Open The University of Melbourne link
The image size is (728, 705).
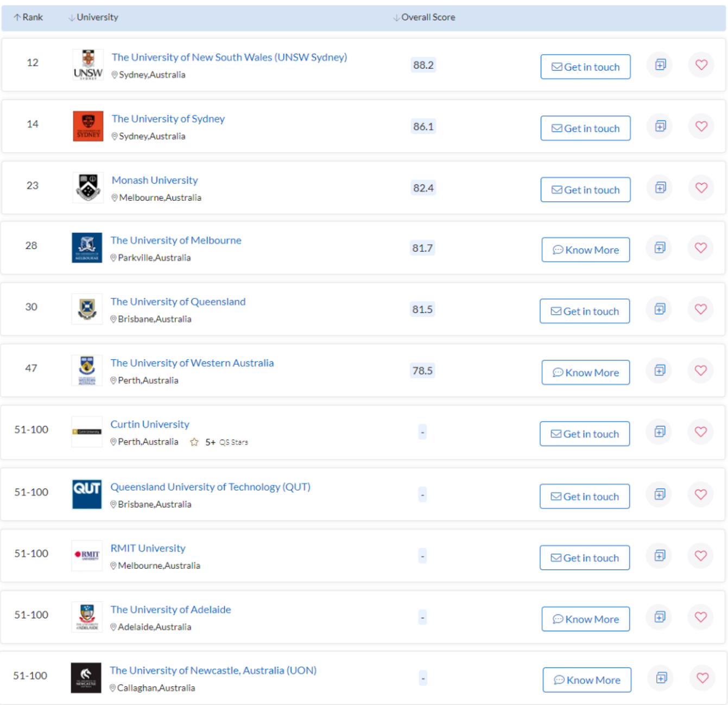click(x=176, y=240)
